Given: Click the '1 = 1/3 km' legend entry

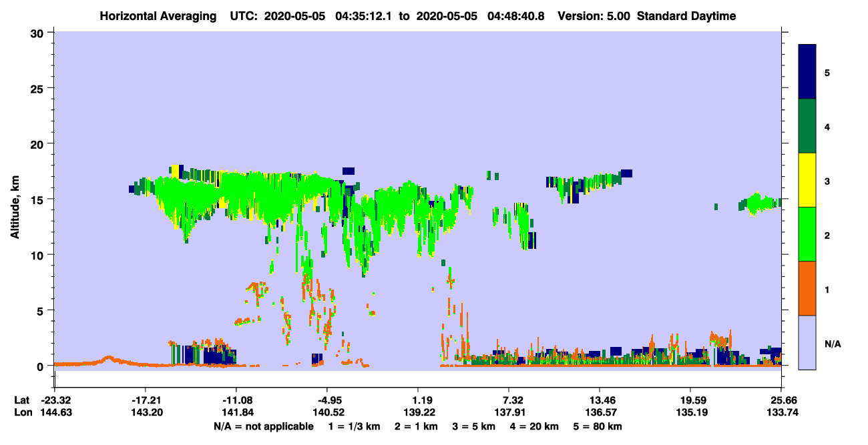Looking at the screenshot, I should [x=354, y=426].
